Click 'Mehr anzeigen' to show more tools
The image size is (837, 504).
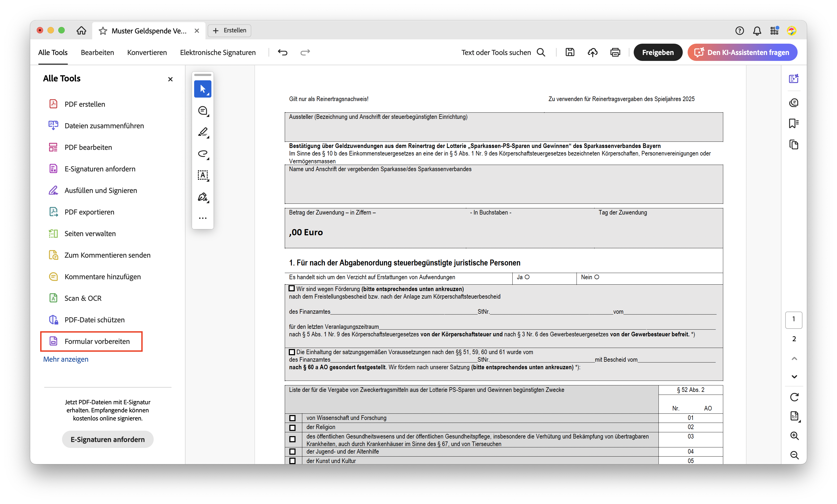coord(66,359)
